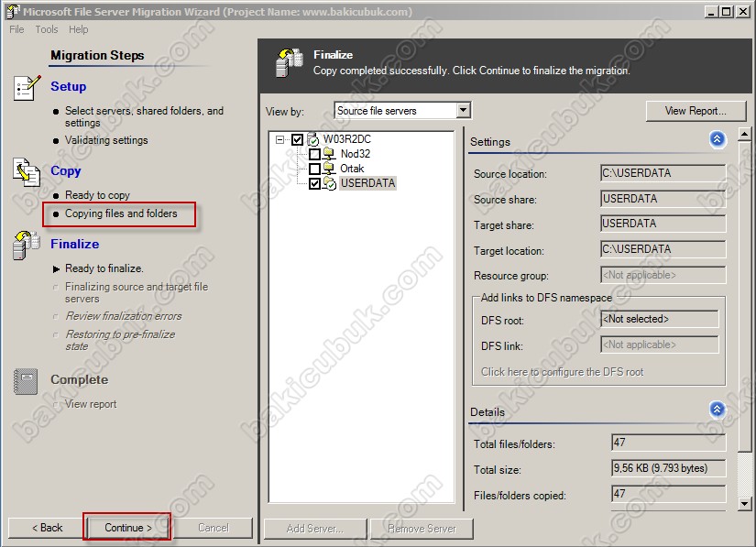Viewport: 756px width, 547px height.
Task: Click the USERDATA shared folder icon
Action: tap(330, 183)
